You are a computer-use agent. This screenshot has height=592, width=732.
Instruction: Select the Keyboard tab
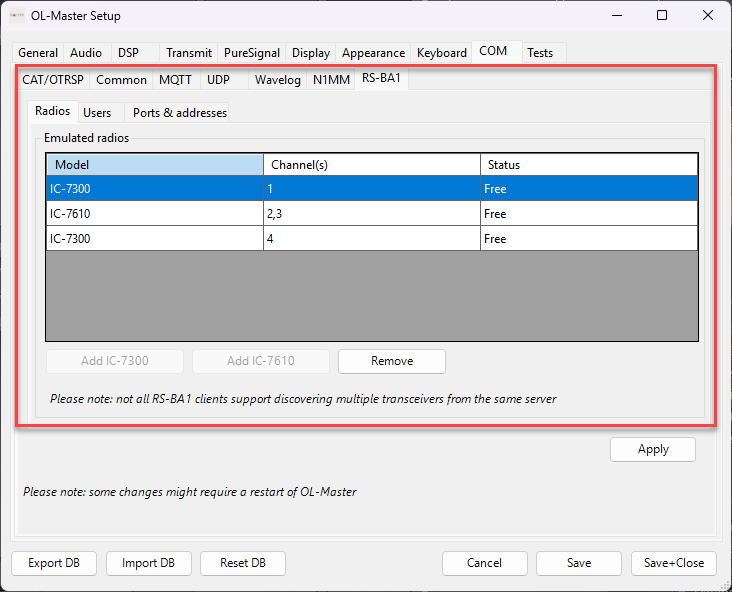point(442,53)
